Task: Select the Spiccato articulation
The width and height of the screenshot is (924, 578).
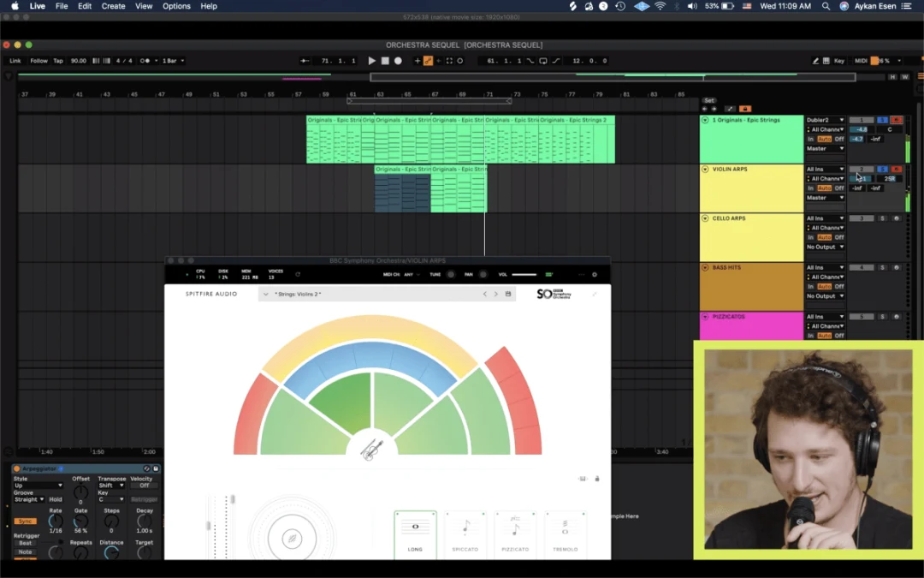Action: (465, 533)
